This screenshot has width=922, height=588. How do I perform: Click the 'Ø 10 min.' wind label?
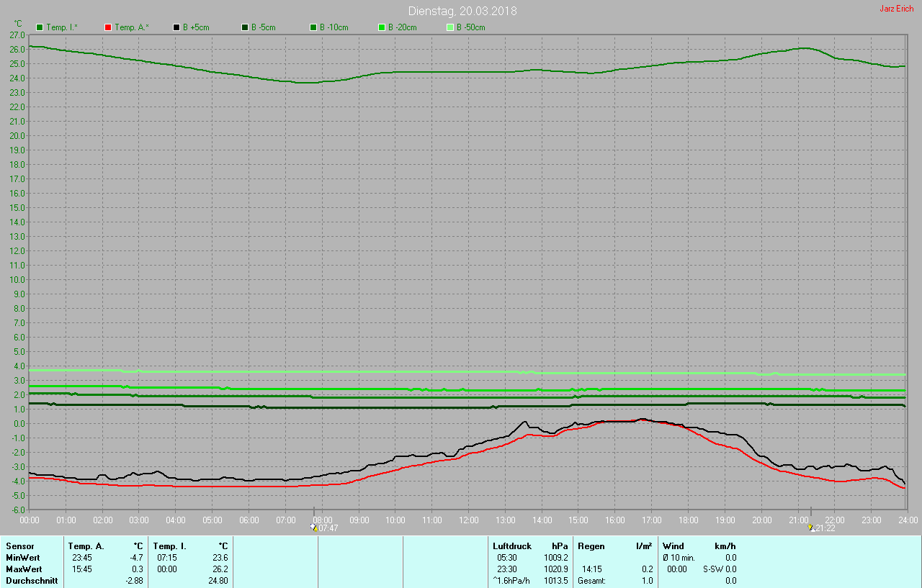679,558
